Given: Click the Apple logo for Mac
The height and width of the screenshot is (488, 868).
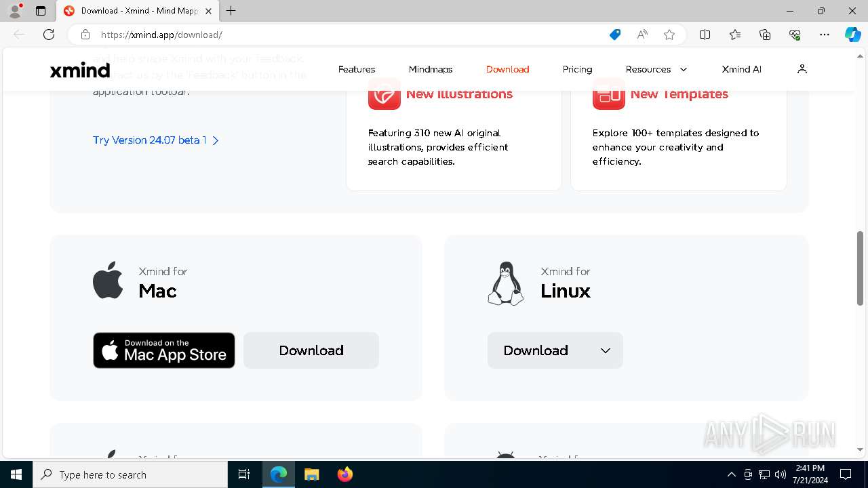Looking at the screenshot, I should pyautogui.click(x=108, y=280).
